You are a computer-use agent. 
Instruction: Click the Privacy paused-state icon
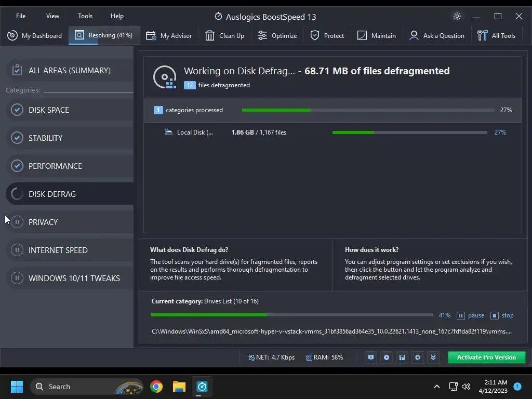17,222
